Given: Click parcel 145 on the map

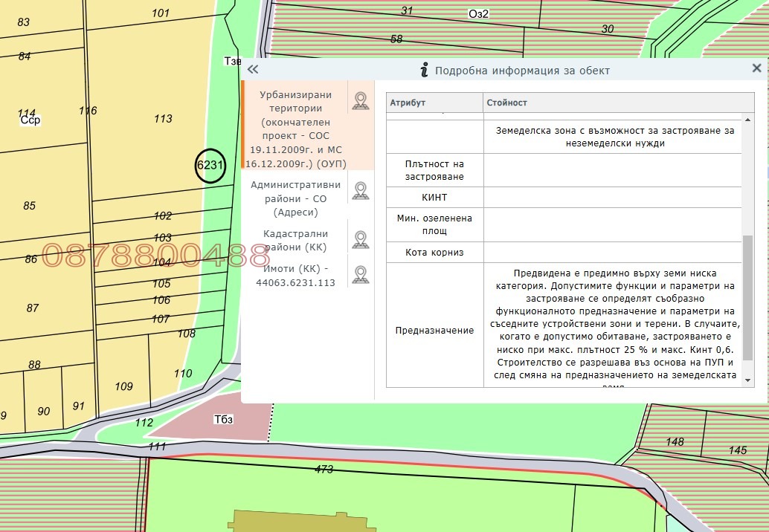Looking at the screenshot, I should click(738, 450).
